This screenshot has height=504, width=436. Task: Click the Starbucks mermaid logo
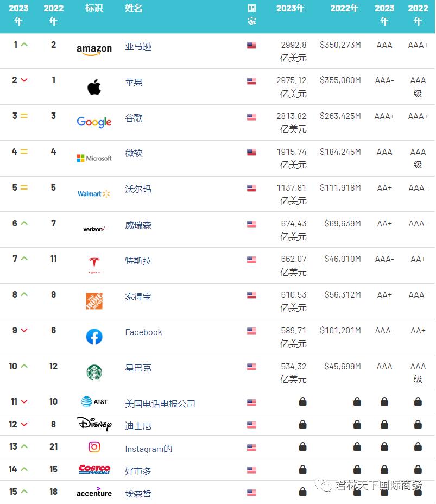tap(93, 373)
